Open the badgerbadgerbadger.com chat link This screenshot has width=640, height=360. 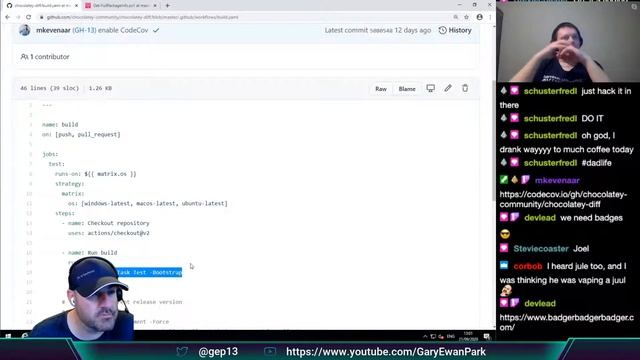(x=567, y=322)
